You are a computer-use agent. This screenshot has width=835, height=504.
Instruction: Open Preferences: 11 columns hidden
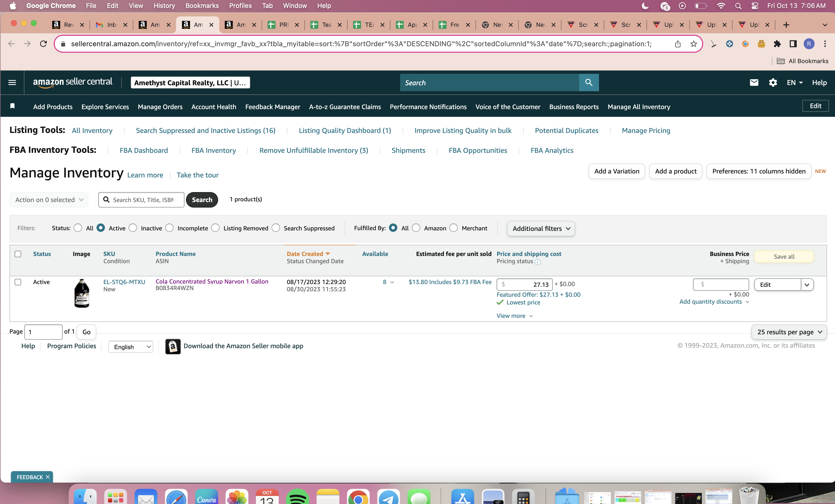(x=759, y=171)
